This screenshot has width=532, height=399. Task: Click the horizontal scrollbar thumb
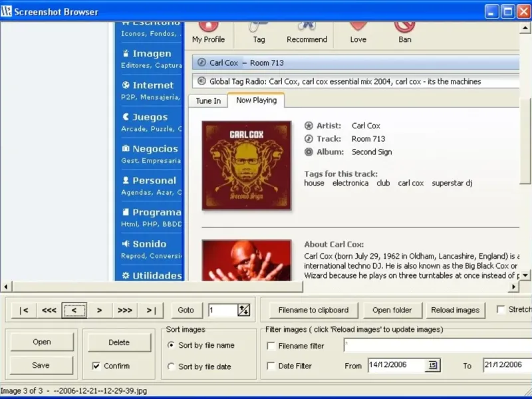158,287
